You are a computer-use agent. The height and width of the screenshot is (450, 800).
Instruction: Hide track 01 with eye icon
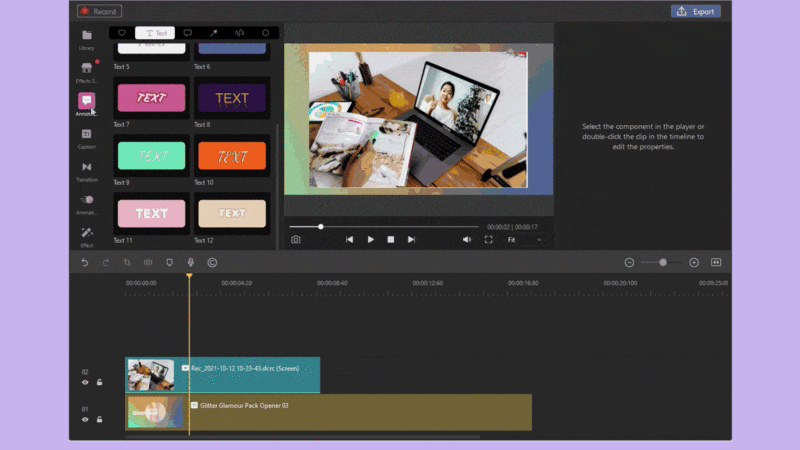click(x=85, y=419)
